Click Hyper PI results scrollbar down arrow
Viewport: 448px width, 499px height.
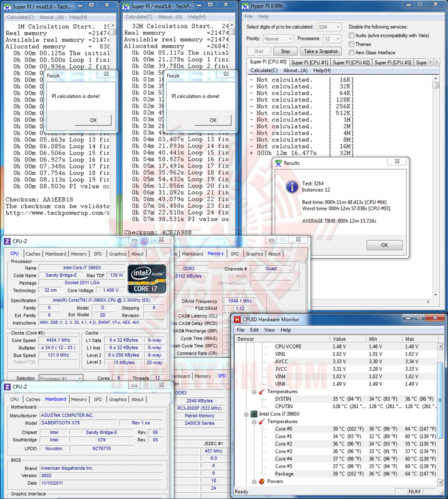(436, 295)
